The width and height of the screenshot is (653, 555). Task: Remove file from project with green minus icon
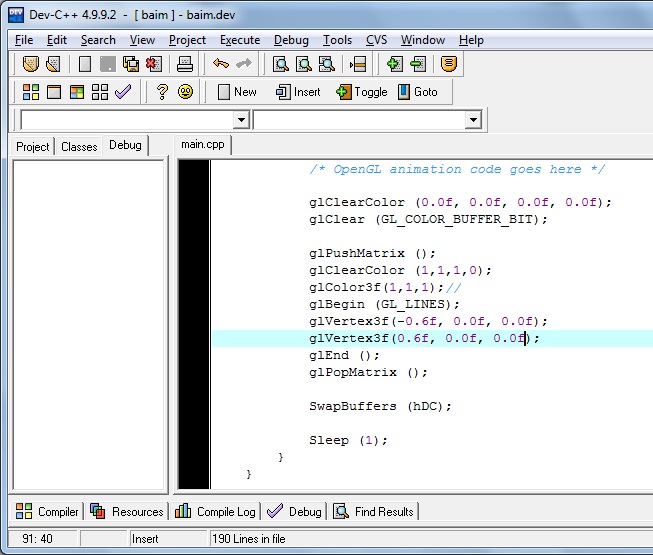click(x=418, y=64)
